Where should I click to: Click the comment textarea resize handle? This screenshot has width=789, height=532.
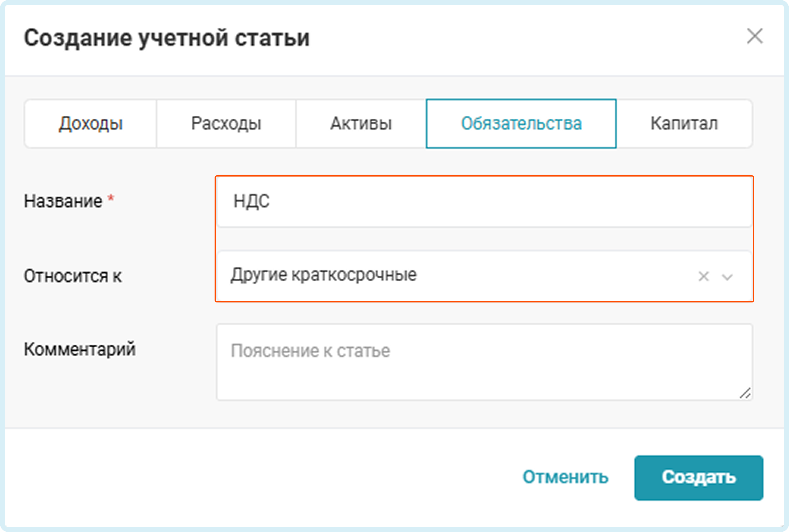coord(745,393)
